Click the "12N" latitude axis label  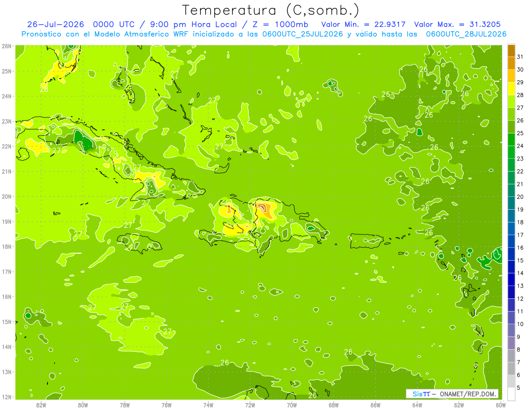point(7,397)
